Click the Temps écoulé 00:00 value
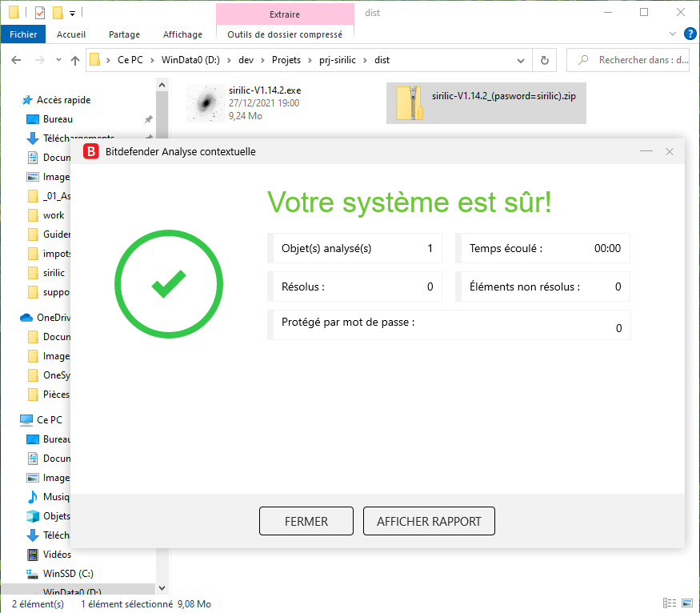The height and width of the screenshot is (613, 700). (607, 248)
